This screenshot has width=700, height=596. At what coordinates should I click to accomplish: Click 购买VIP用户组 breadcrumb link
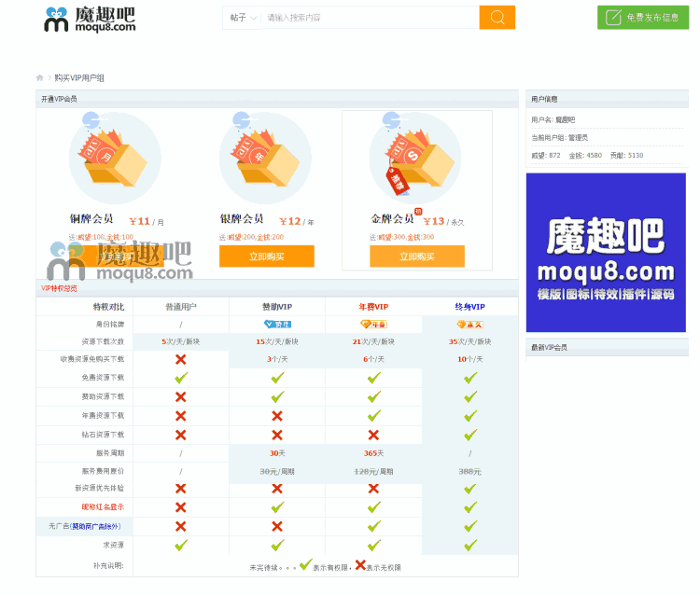tap(79, 78)
